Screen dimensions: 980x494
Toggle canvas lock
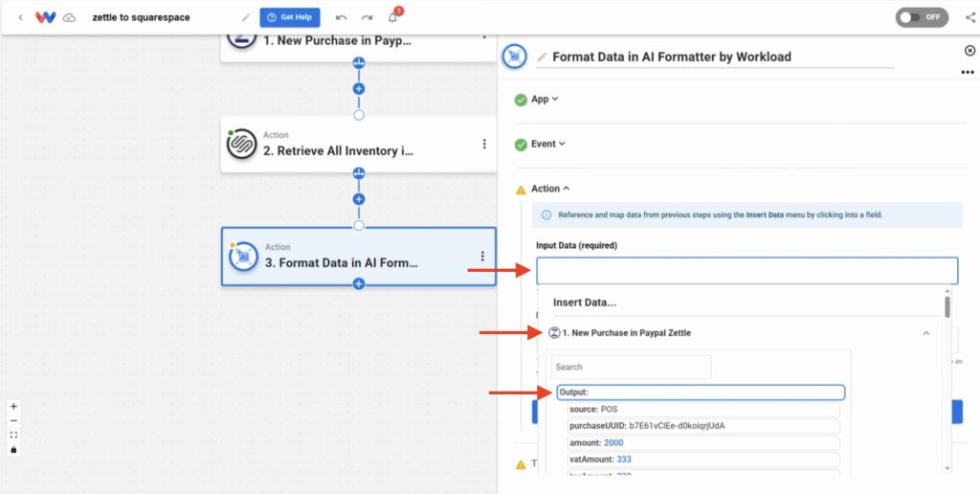pos(13,450)
